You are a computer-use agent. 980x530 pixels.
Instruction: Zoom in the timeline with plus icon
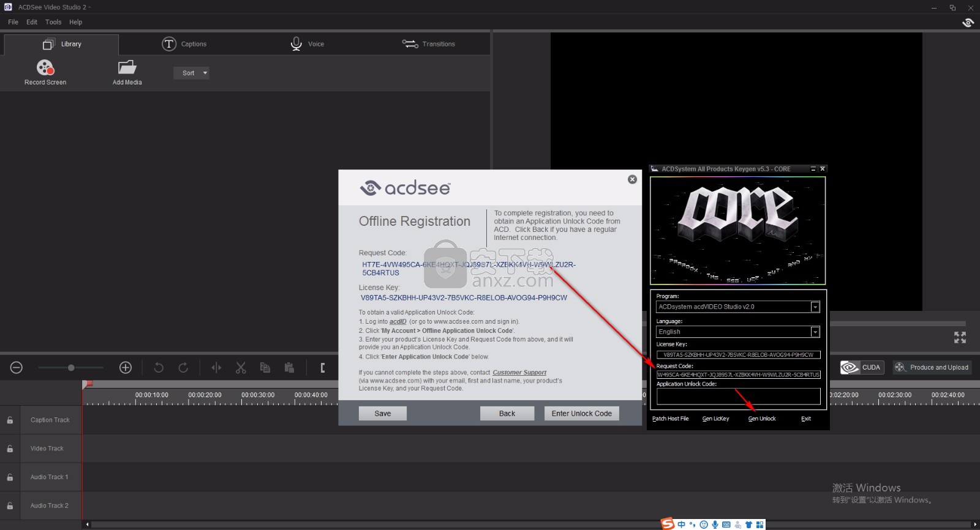[126, 367]
